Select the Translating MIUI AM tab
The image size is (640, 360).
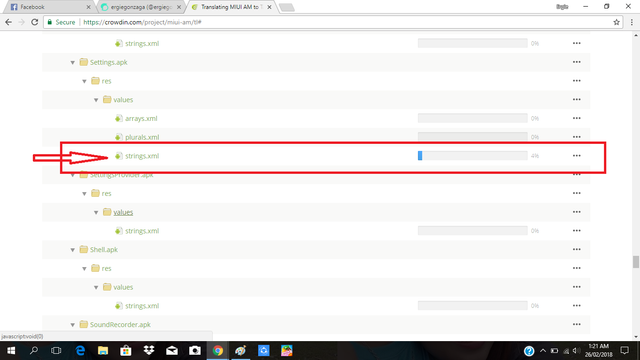tap(231, 7)
